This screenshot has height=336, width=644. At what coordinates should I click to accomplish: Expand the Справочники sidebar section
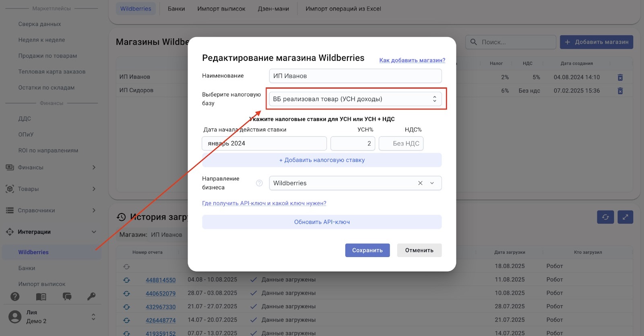[51, 210]
